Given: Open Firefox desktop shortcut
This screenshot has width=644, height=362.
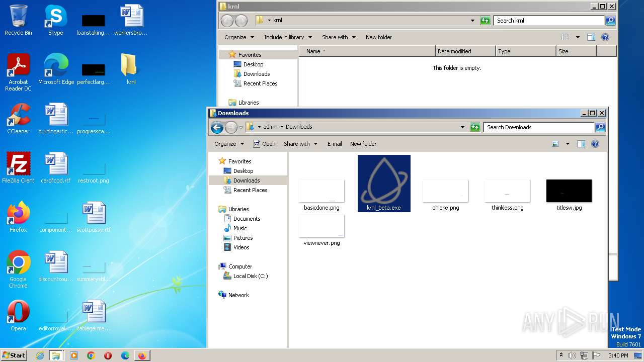Looking at the screenshot, I should [x=18, y=217].
